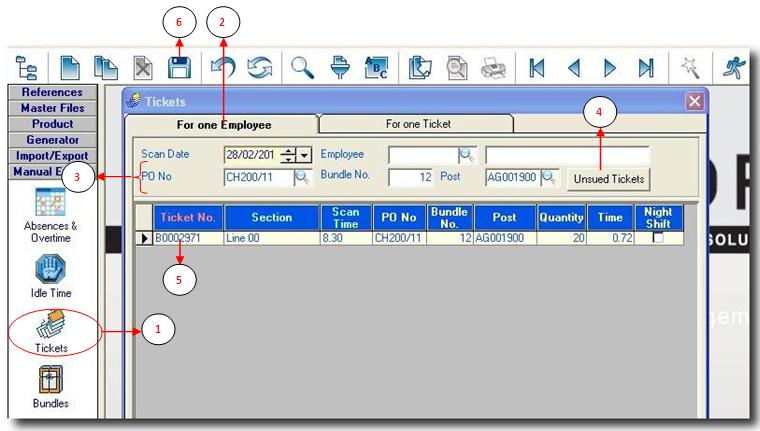The height and width of the screenshot is (431, 760).
Task: Click the Scan Date spinner arrows
Action: point(289,156)
